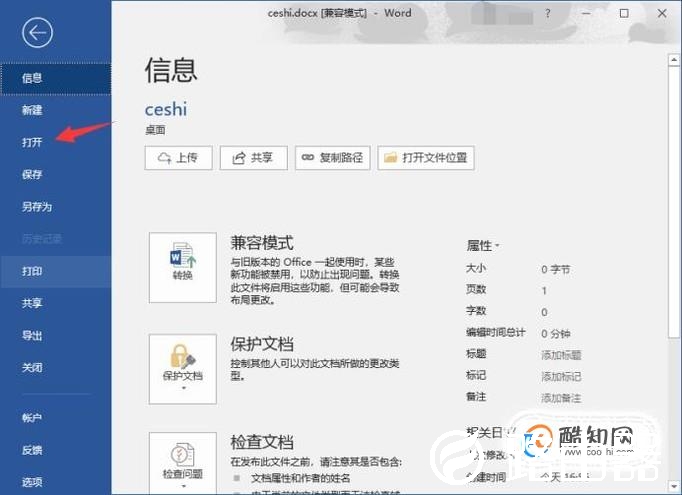Click 添加标记 field
The width and height of the screenshot is (682, 495).
[561, 376]
